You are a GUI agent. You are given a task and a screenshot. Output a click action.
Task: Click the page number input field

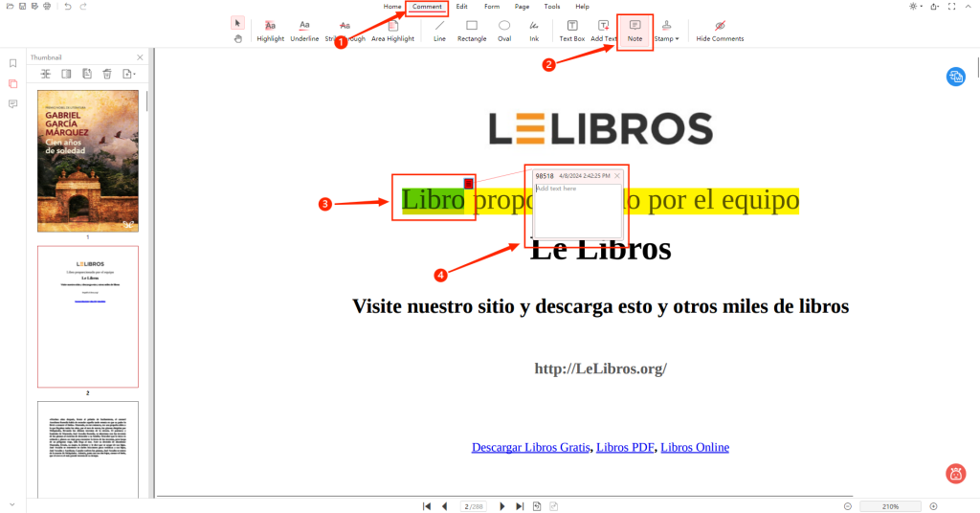[473, 506]
